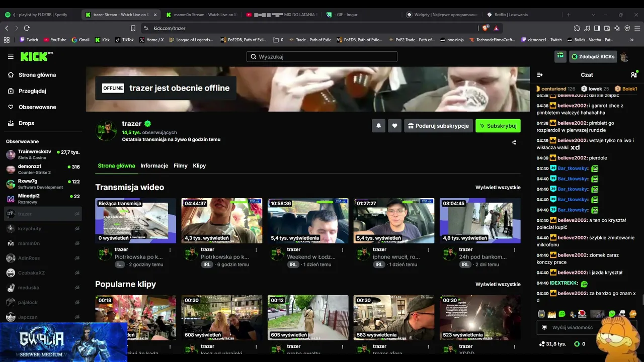This screenshot has height=362, width=644.
Task: Open the green gift box icon in header
Action: 560,57
